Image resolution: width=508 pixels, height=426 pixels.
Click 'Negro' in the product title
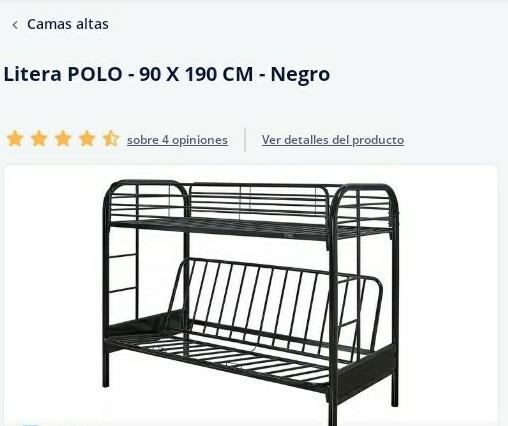click(x=300, y=75)
